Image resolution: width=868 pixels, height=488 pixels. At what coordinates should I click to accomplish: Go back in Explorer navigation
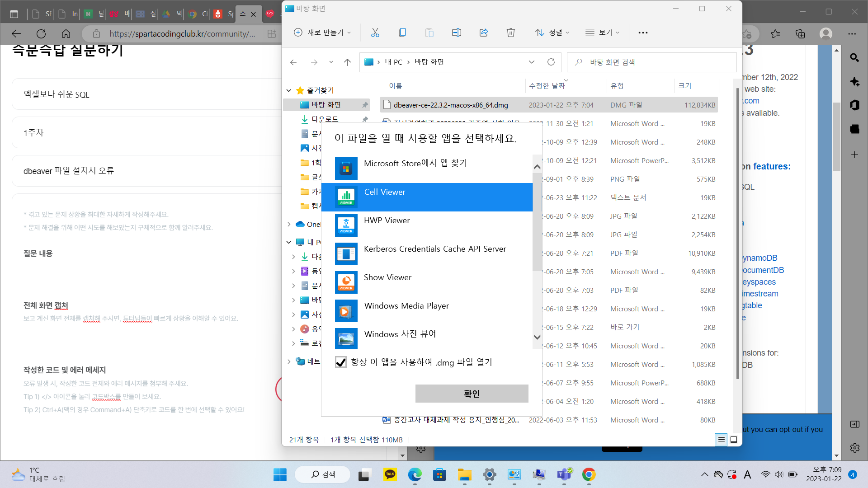point(293,62)
